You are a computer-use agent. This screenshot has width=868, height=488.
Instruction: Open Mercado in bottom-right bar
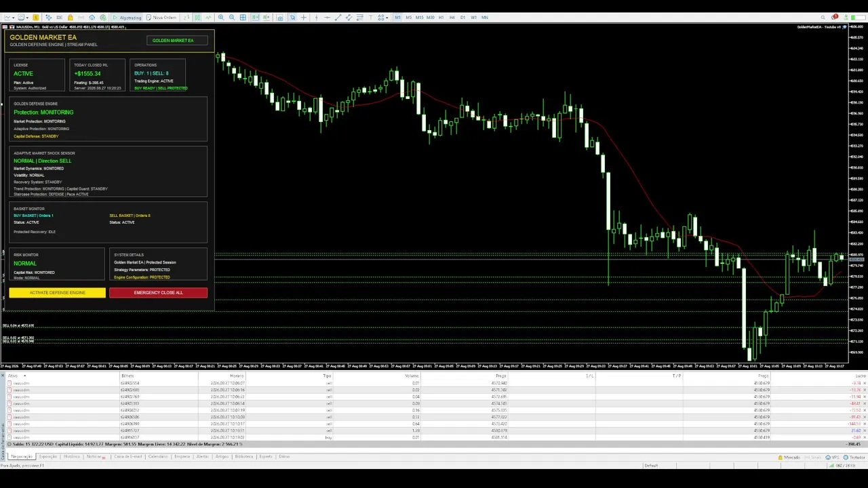tap(789, 457)
